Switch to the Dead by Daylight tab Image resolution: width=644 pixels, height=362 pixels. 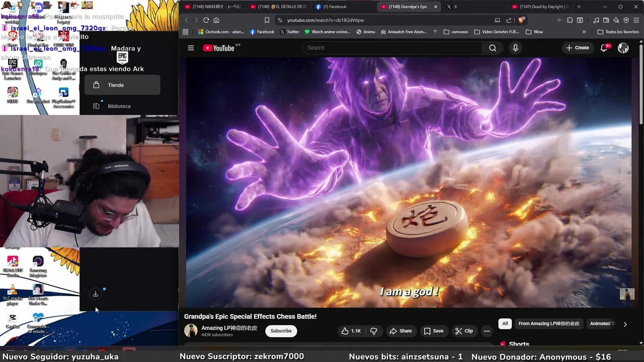[x=540, y=7]
